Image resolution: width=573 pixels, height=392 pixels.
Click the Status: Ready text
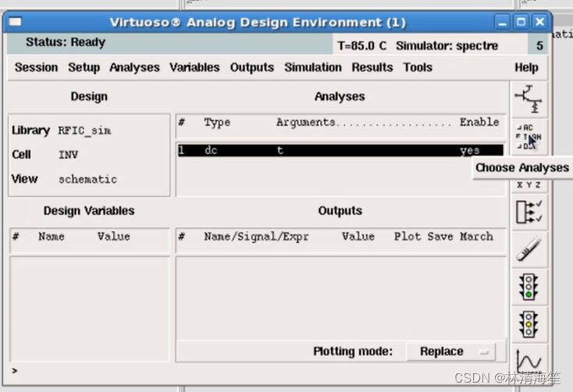pos(66,42)
